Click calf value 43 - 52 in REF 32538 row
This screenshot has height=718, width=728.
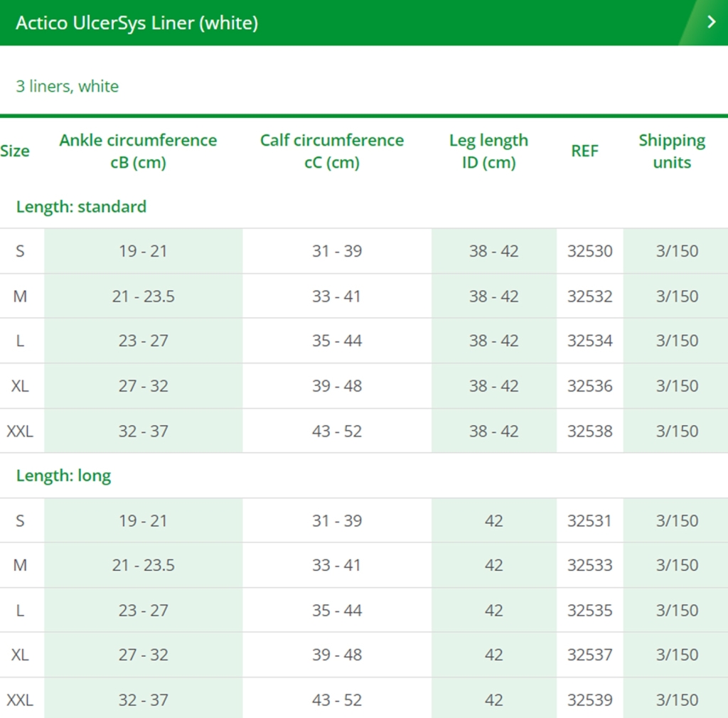click(336, 432)
